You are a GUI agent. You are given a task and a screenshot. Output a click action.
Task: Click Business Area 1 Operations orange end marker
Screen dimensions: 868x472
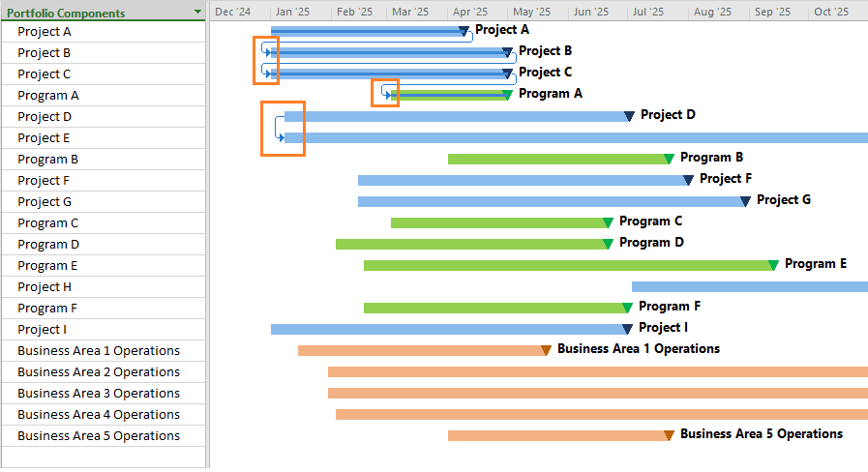(x=546, y=350)
